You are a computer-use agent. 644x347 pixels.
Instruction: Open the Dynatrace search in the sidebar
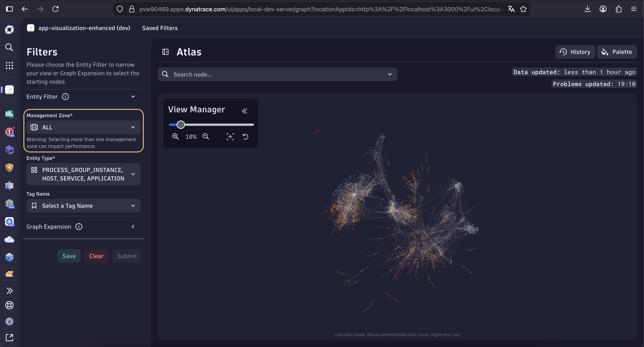click(9, 47)
